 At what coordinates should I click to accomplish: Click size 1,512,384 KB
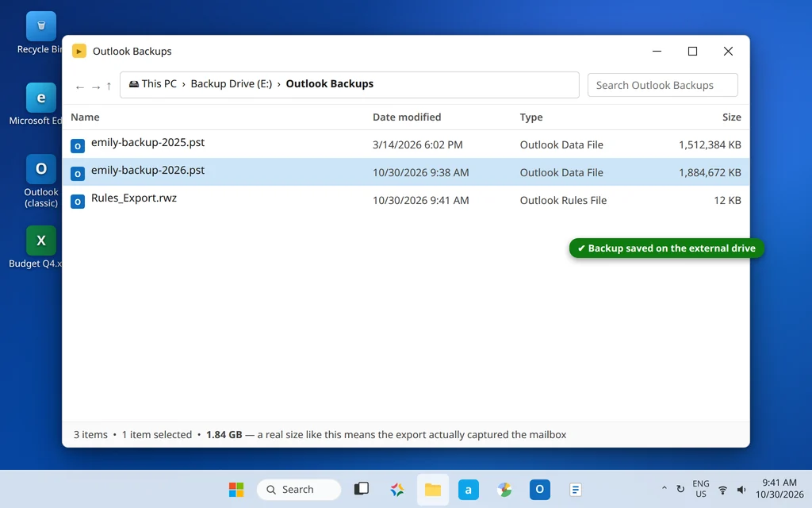[710, 145]
